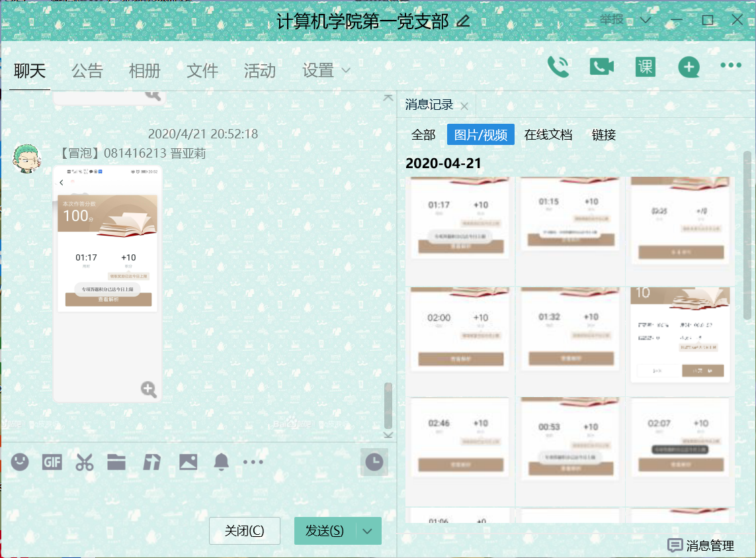Open 消息管理 message manager

coord(702,545)
